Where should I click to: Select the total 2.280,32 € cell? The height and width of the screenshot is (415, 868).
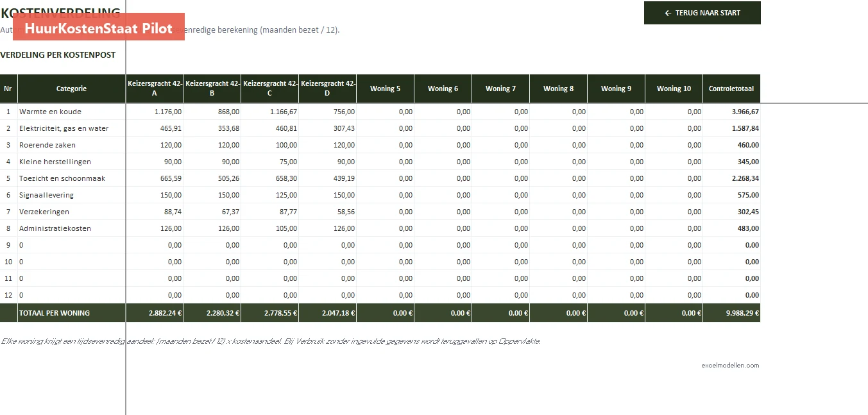click(x=212, y=313)
